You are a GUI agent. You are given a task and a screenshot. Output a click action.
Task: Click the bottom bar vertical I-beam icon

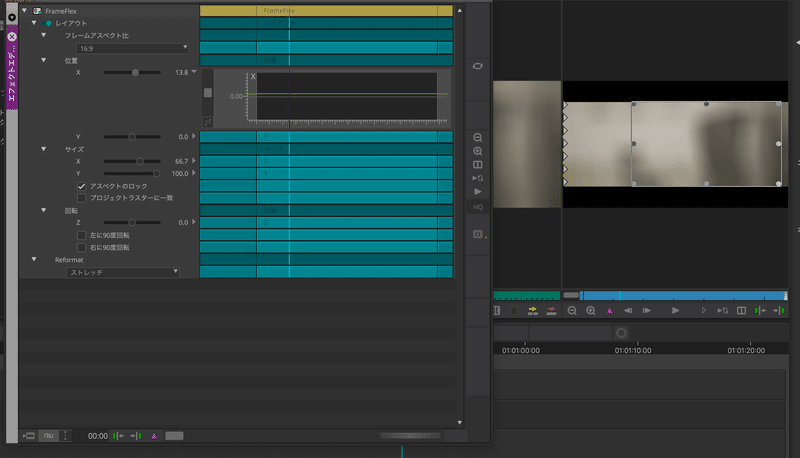(x=65, y=436)
